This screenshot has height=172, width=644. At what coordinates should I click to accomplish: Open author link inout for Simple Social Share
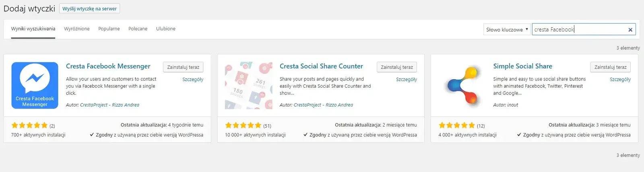pos(512,105)
